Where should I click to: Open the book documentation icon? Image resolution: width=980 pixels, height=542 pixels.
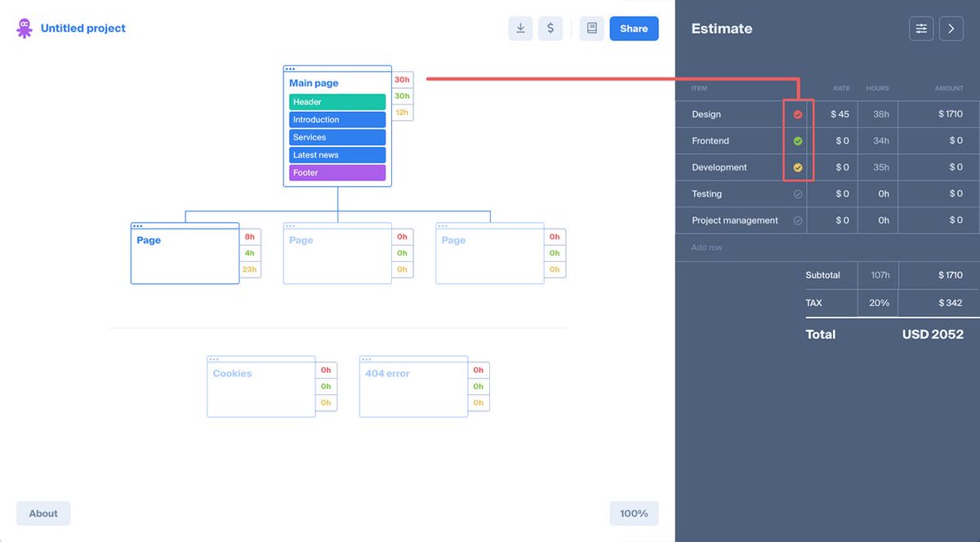point(592,29)
